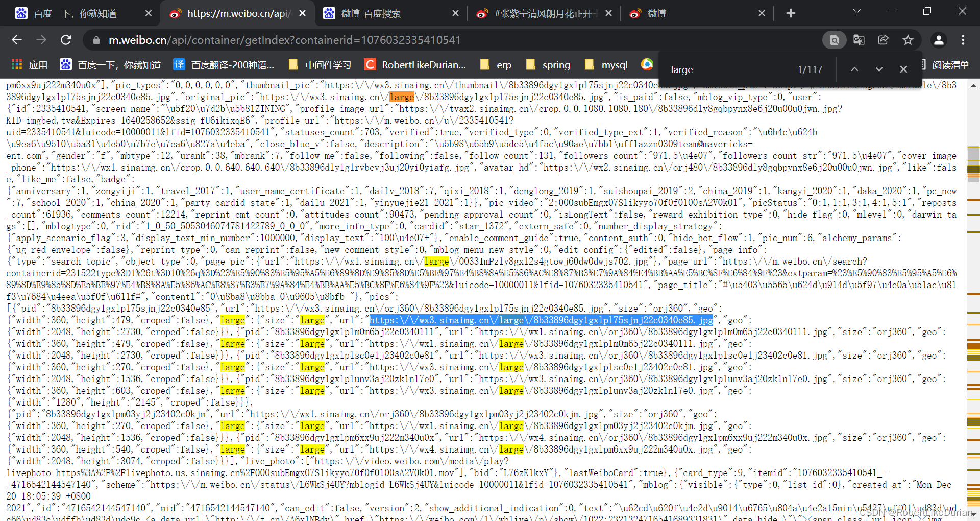
Task: Share this page icon
Action: tap(884, 40)
